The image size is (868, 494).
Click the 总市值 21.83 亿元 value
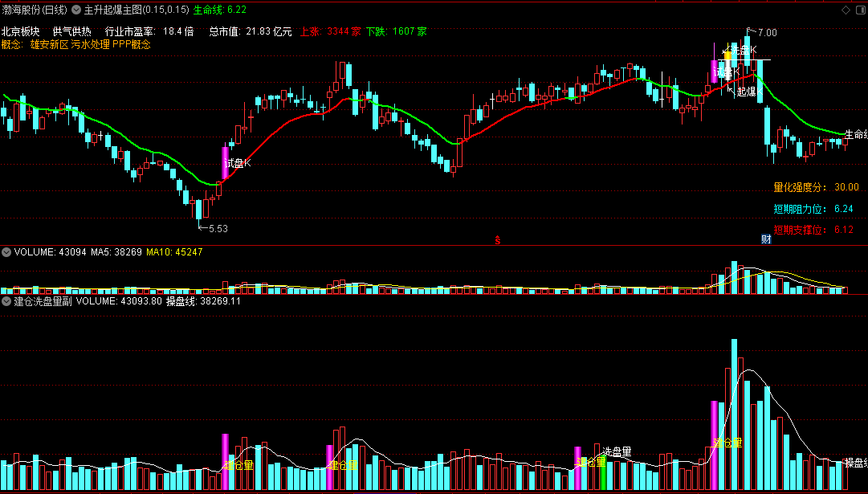click(x=251, y=31)
